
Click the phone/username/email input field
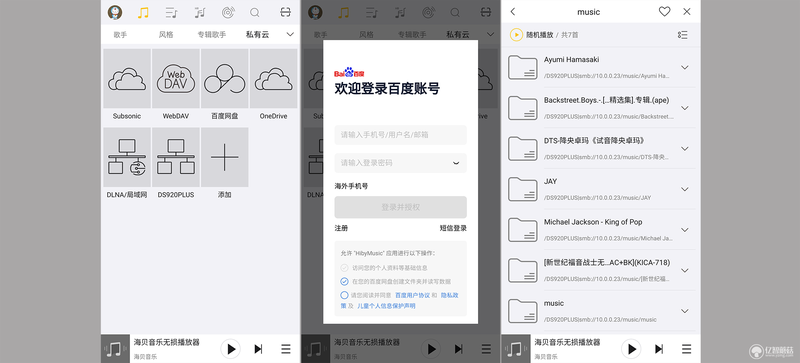401,135
